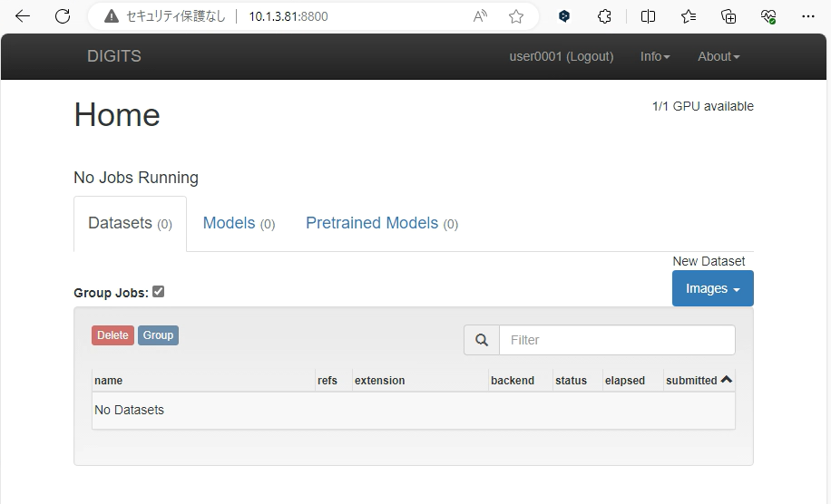The width and height of the screenshot is (831, 504).
Task: Click the browser back arrow
Action: tap(23, 16)
